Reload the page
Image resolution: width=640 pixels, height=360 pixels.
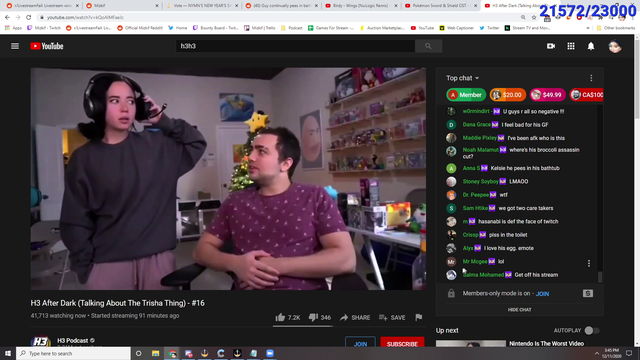[29, 18]
